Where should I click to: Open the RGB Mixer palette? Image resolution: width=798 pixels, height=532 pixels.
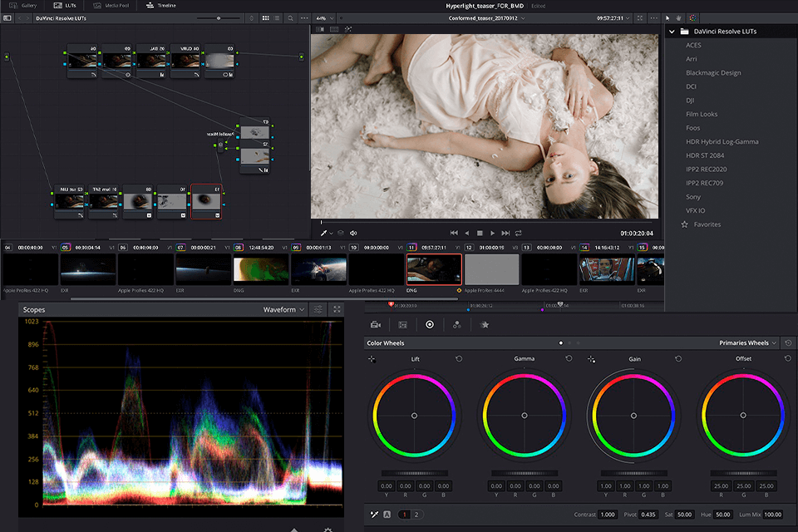click(456, 324)
